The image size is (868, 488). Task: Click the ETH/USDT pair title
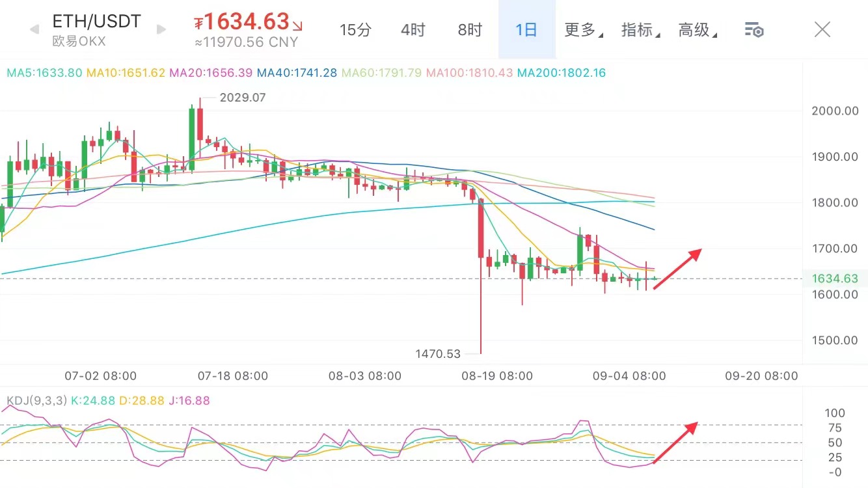click(96, 21)
